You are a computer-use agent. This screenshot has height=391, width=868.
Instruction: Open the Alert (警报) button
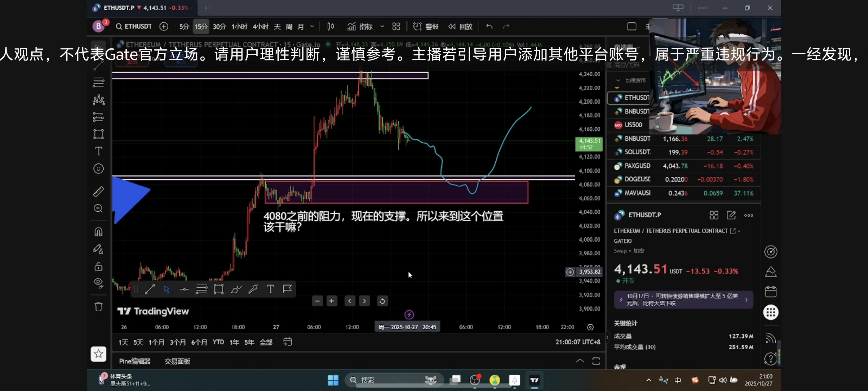coord(426,26)
